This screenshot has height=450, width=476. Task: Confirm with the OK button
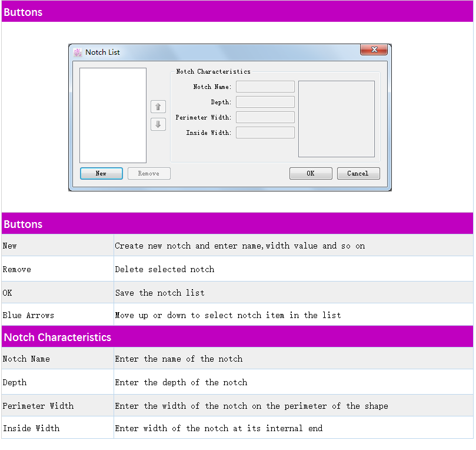(x=311, y=174)
